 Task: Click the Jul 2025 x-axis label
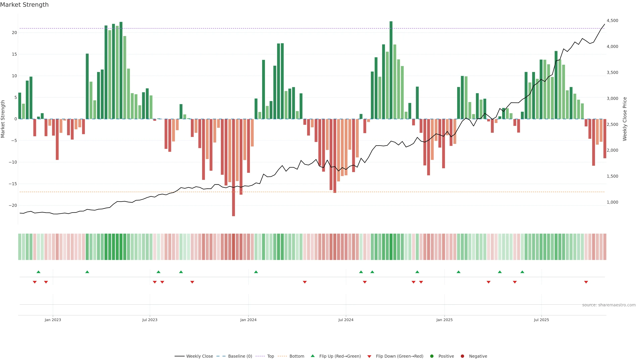(x=541, y=320)
